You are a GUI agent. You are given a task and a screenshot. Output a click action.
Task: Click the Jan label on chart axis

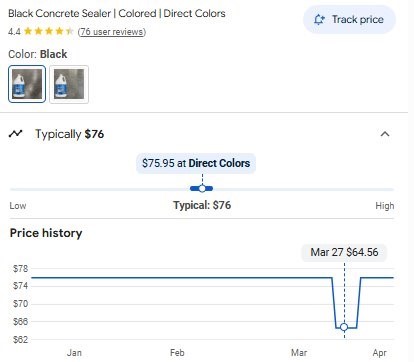[74, 353]
